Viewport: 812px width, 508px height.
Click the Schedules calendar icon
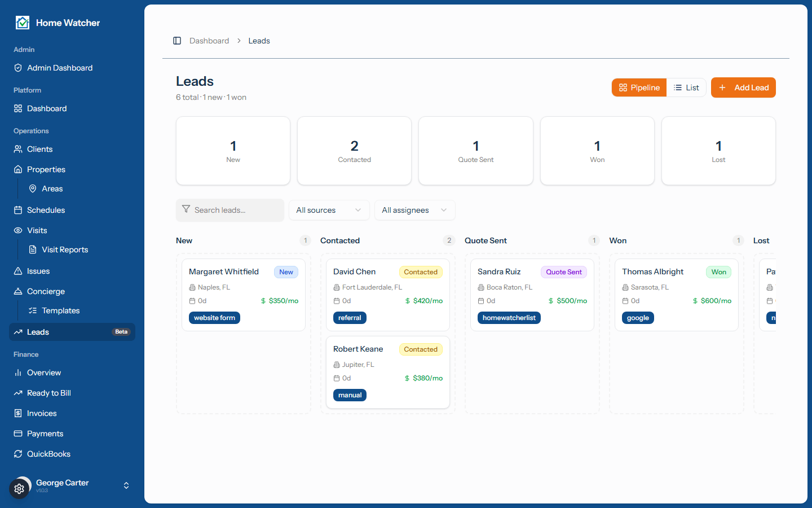click(x=18, y=210)
